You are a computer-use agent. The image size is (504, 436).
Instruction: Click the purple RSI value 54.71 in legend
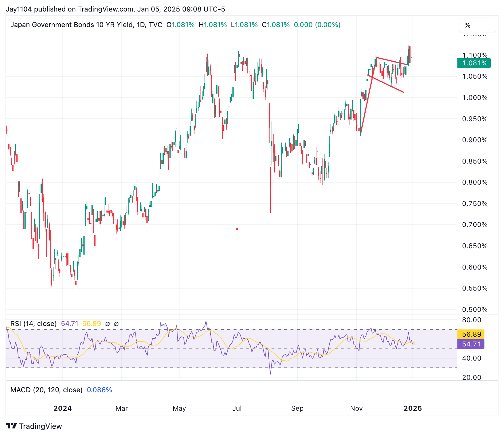(70, 324)
